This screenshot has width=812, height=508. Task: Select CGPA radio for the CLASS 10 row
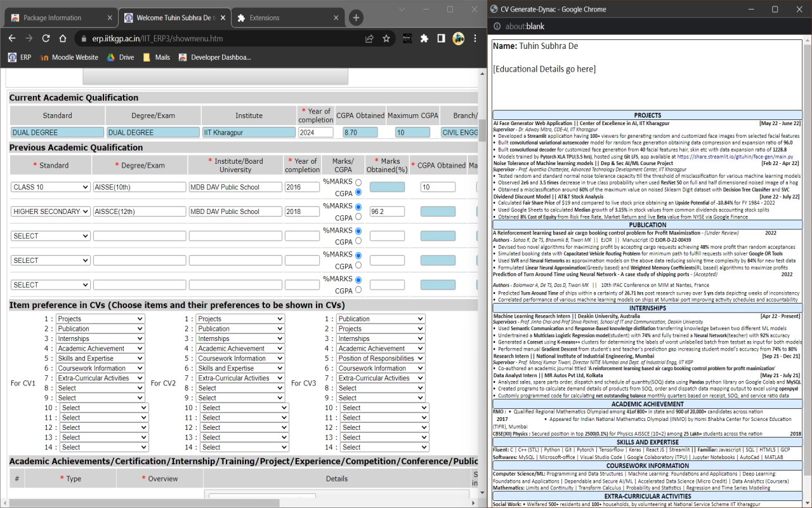point(358,192)
